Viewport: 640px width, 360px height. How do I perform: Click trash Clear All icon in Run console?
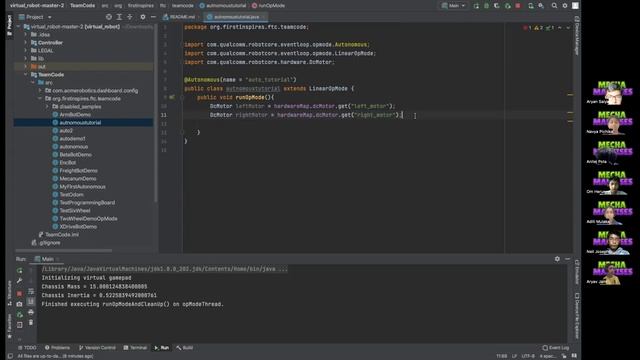(x=31, y=322)
